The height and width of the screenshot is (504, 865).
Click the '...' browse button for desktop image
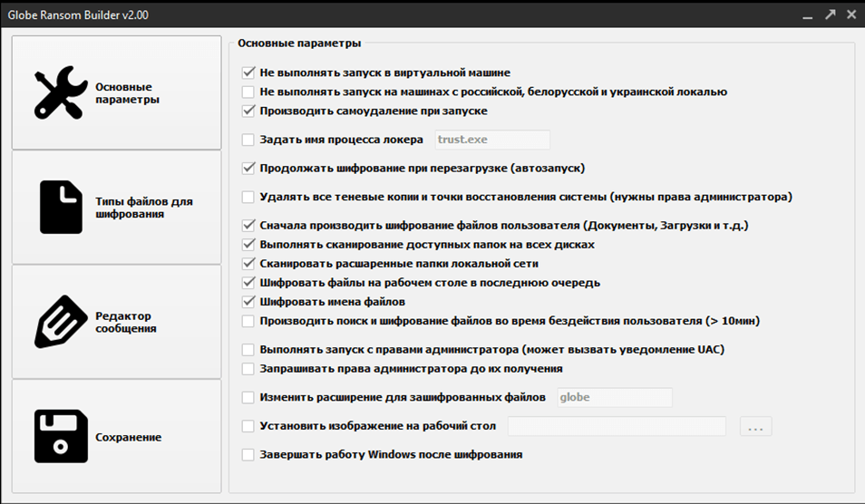click(756, 426)
